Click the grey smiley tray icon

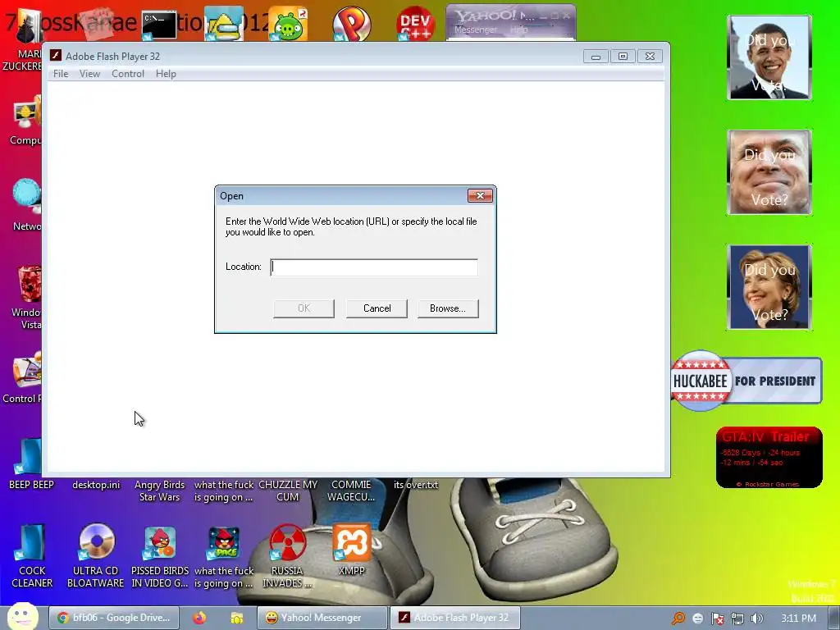pyautogui.click(x=697, y=619)
